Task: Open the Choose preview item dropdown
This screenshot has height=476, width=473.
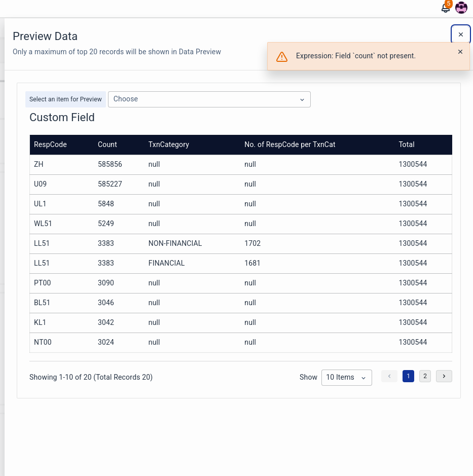Action: [x=209, y=99]
